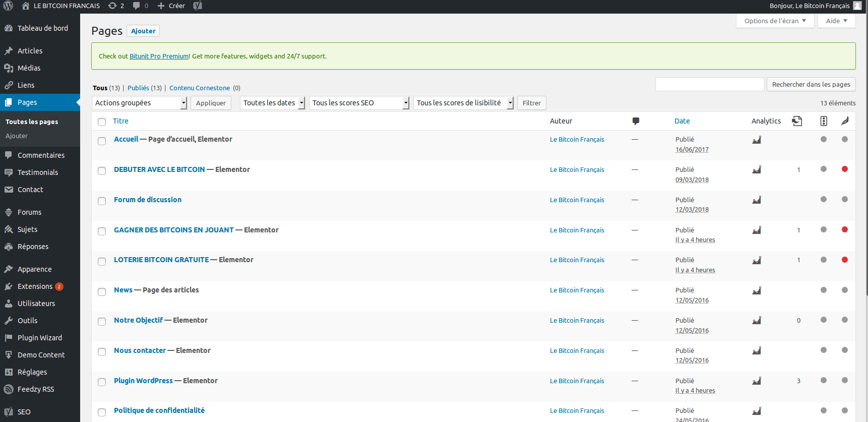Toggle select-all checkbox in table header

click(x=102, y=122)
